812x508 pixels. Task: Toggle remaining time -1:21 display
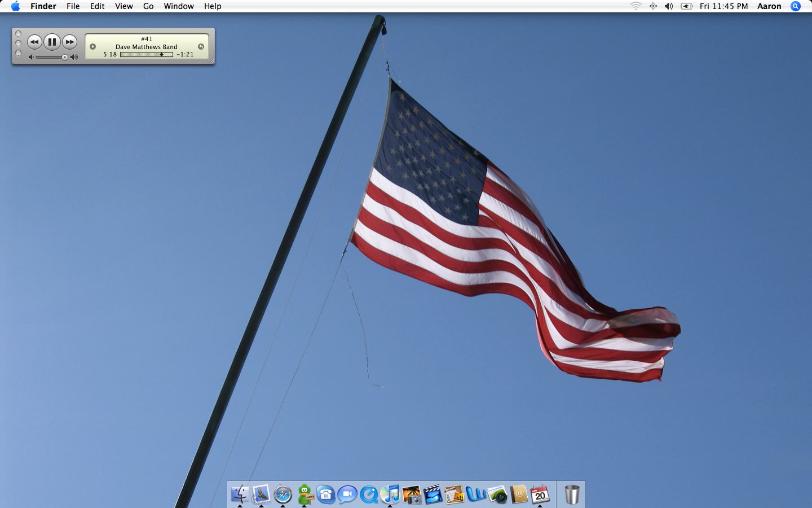[185, 55]
